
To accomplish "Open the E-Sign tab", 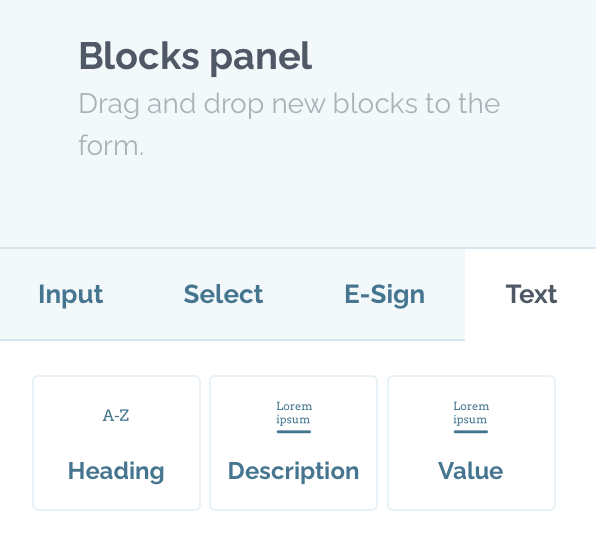I will 384,295.
